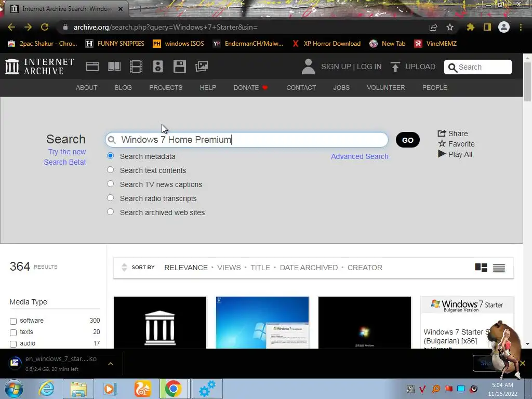Check the texts media type filter
This screenshot has height=399, width=532.
point(13,332)
